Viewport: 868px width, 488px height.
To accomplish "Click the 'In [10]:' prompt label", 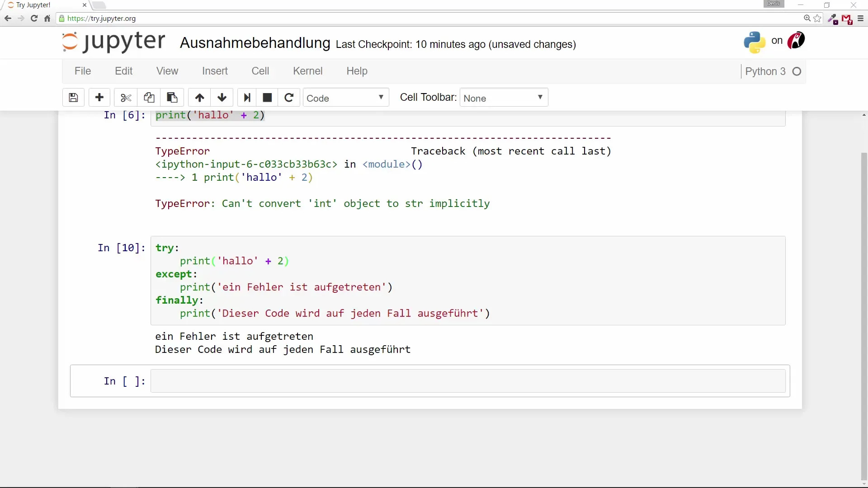I will [x=122, y=248].
